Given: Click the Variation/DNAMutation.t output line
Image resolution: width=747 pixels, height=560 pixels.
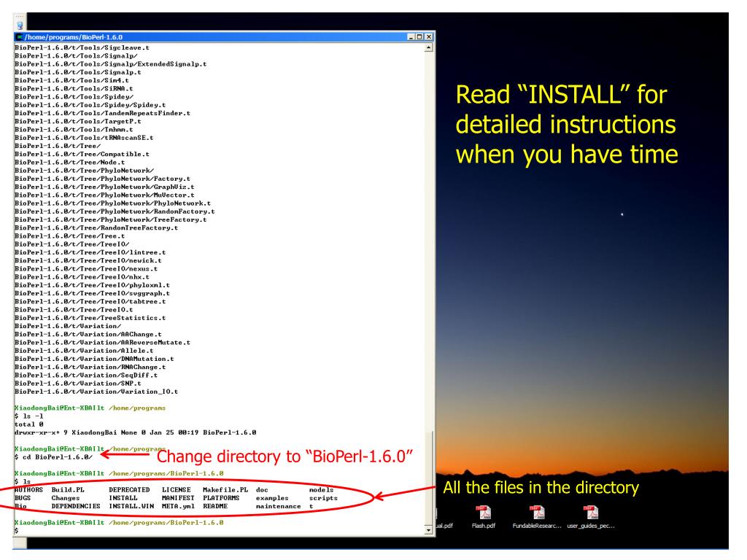Looking at the screenshot, I should pyautogui.click(x=94, y=359).
